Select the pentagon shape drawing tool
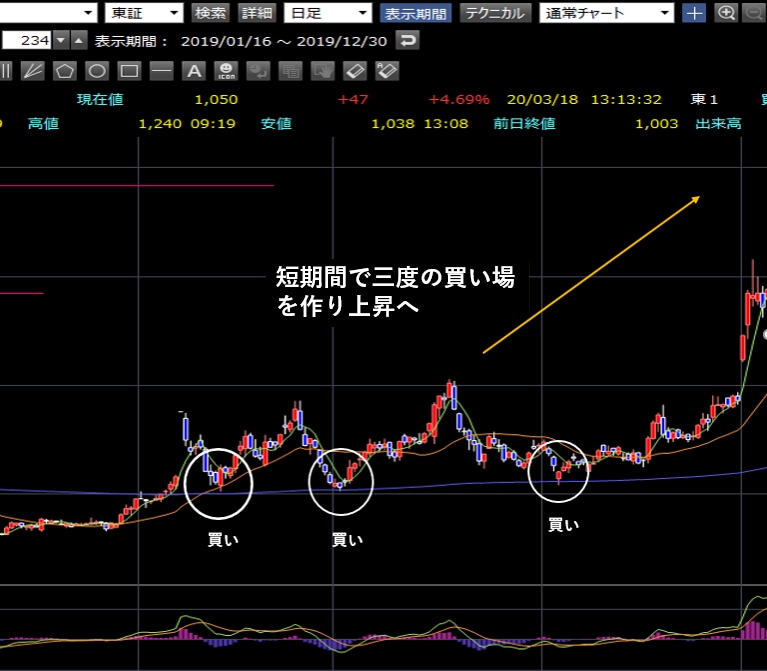This screenshot has height=671, width=767. (x=65, y=71)
